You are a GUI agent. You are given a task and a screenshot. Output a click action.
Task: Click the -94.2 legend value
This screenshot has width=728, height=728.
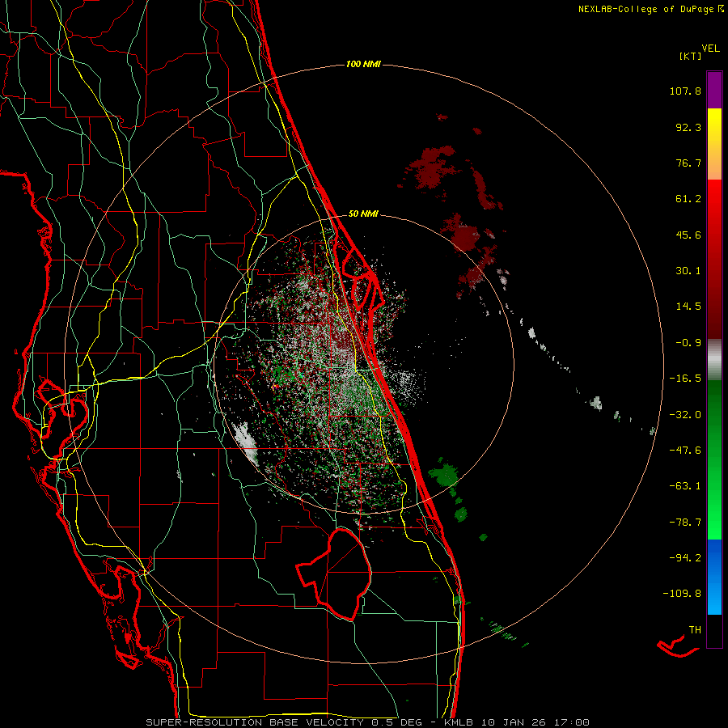tap(685, 558)
